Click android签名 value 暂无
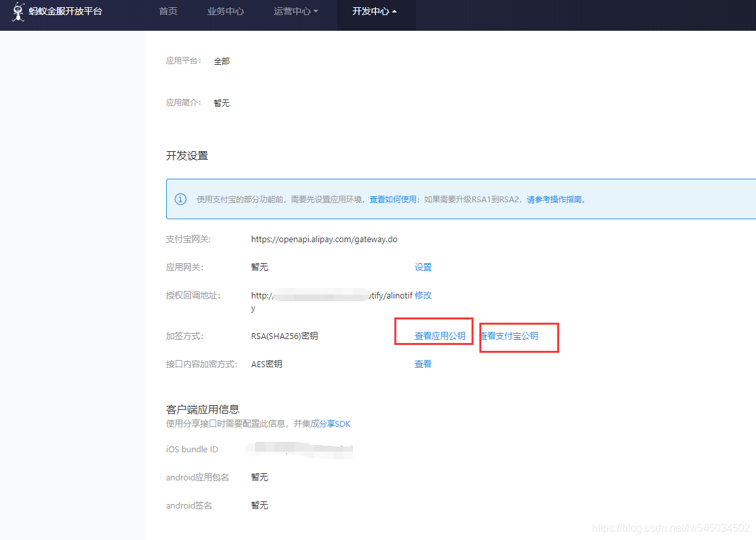 pyautogui.click(x=260, y=505)
